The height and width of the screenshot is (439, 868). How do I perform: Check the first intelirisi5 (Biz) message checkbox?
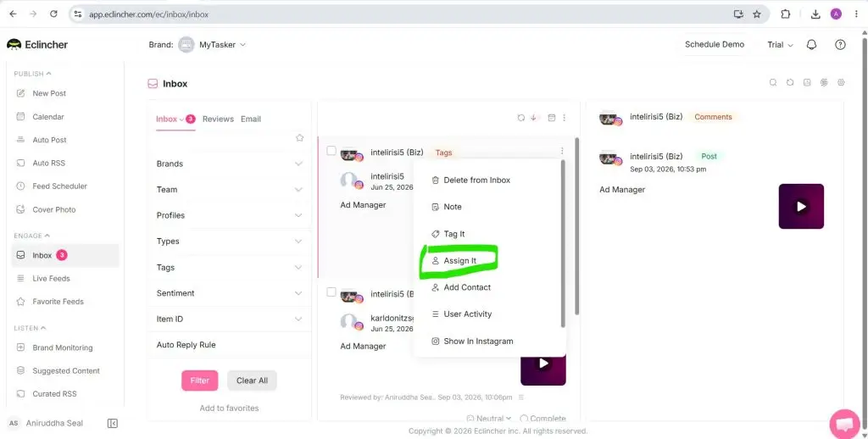coord(331,151)
